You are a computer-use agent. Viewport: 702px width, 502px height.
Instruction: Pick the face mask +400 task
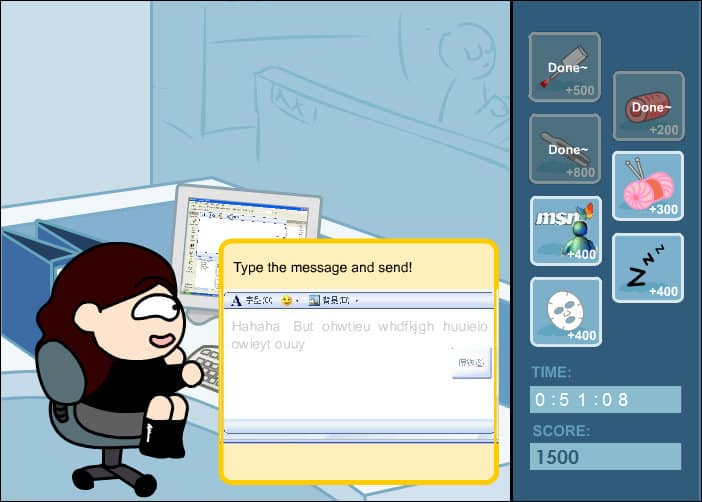tap(566, 312)
